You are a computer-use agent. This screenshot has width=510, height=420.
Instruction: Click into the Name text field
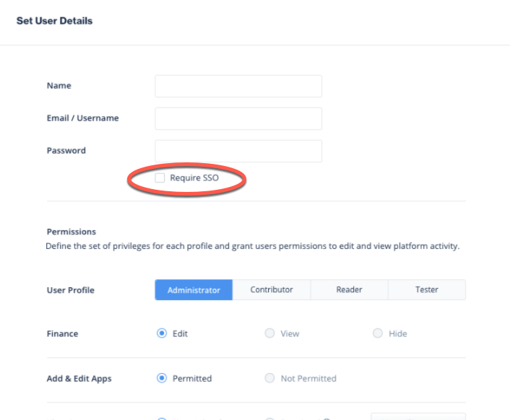click(238, 86)
